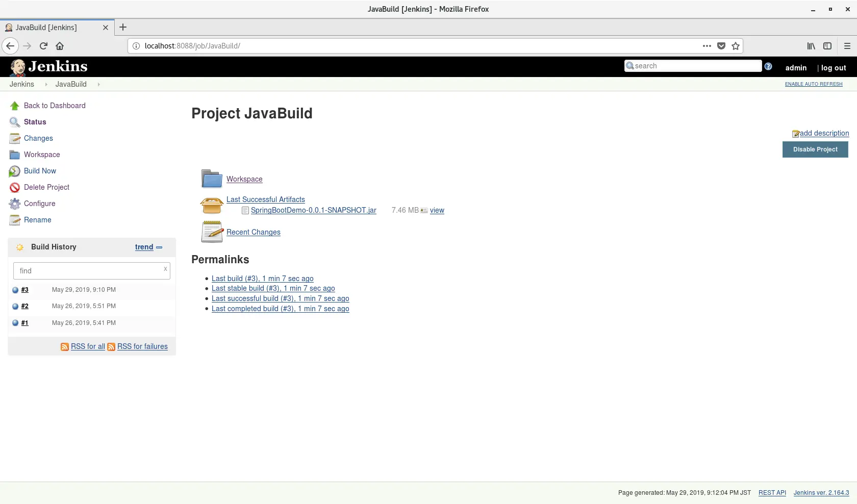Click the Recent Changes notepad icon

point(212,232)
